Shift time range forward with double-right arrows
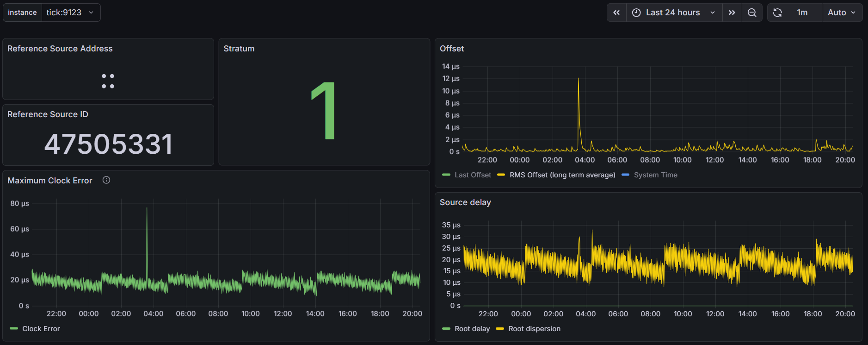The width and height of the screenshot is (868, 345). [732, 13]
